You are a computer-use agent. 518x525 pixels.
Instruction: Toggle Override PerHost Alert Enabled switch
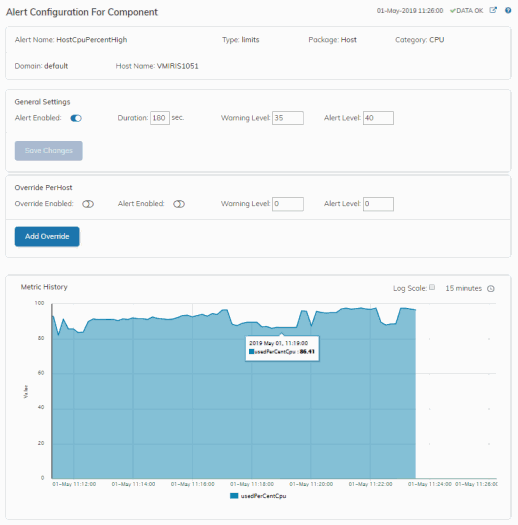(x=179, y=204)
